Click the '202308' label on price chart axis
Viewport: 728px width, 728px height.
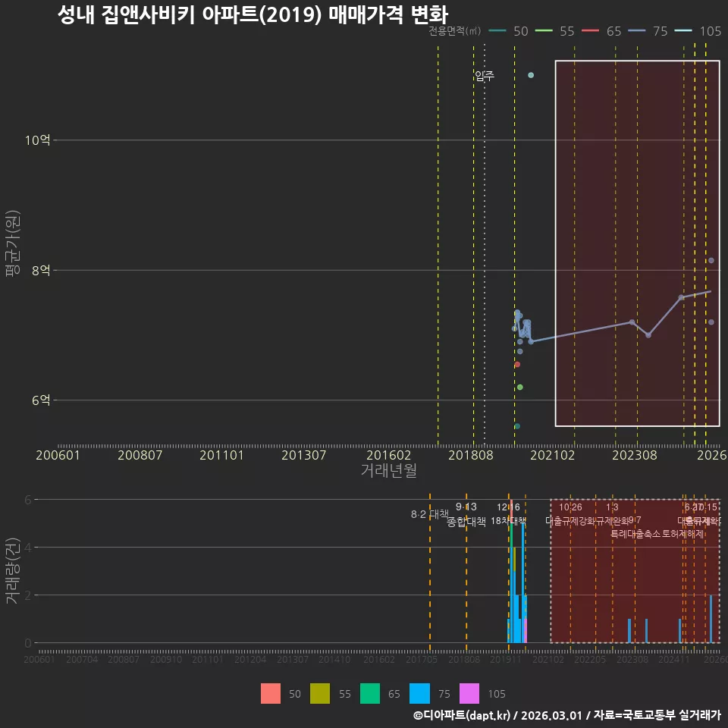click(x=635, y=455)
